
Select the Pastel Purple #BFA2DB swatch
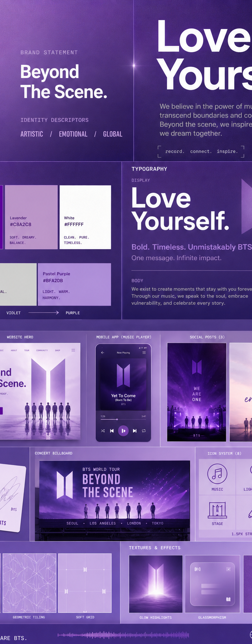[x=74, y=285]
